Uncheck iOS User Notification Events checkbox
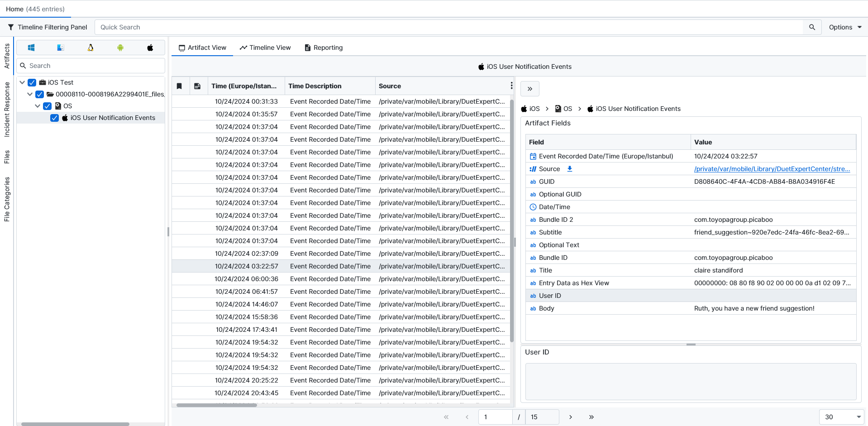 point(55,118)
